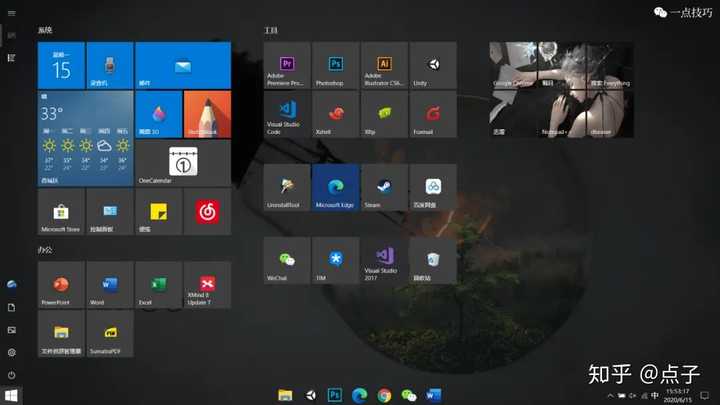Launch the Visual Studio 2017 tile

384,260
